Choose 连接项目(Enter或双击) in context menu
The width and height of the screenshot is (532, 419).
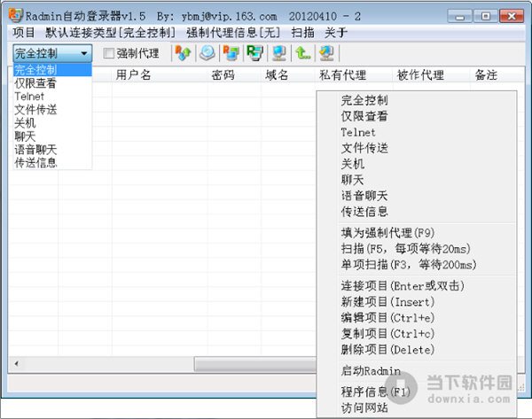pos(417,286)
